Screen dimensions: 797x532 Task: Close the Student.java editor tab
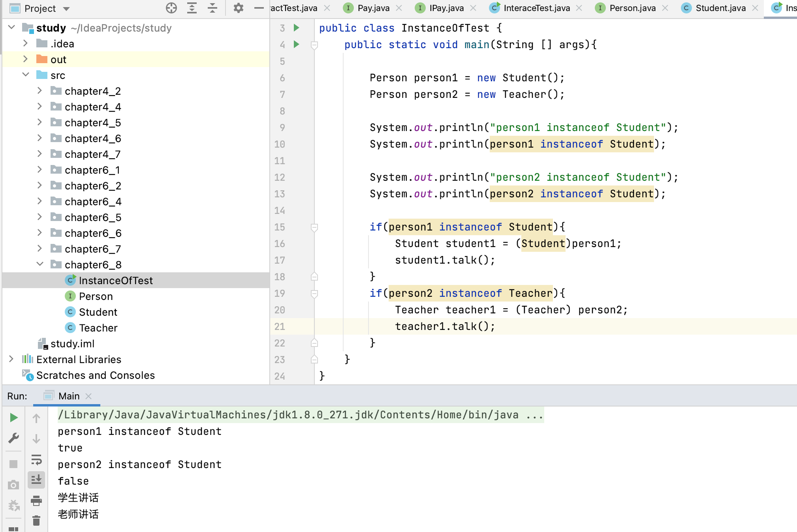tap(755, 8)
